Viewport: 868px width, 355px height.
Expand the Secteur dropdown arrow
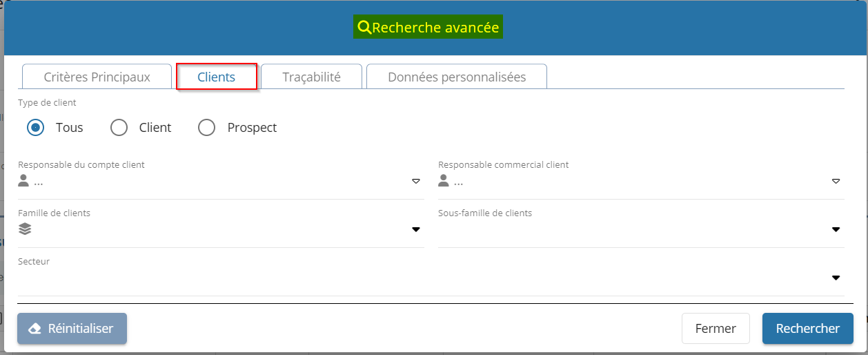[836, 278]
